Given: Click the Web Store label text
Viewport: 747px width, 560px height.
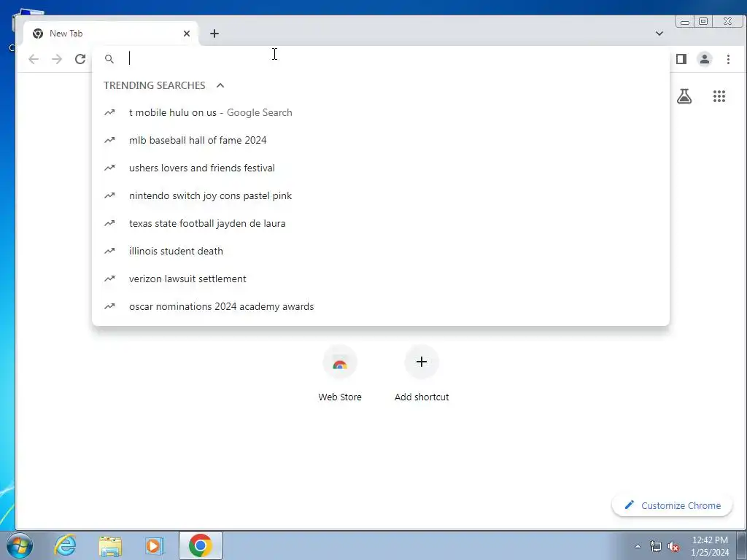Looking at the screenshot, I should point(340,397).
